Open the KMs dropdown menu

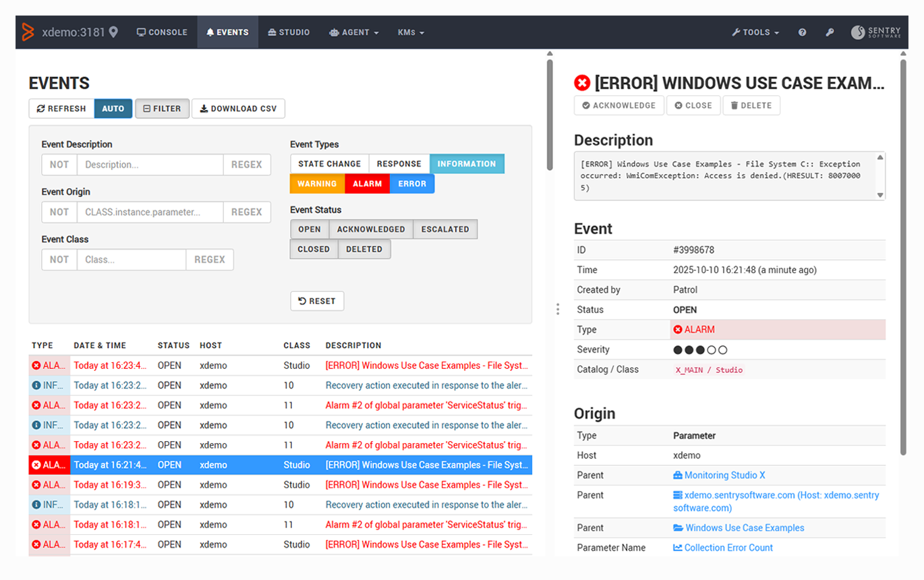click(411, 32)
